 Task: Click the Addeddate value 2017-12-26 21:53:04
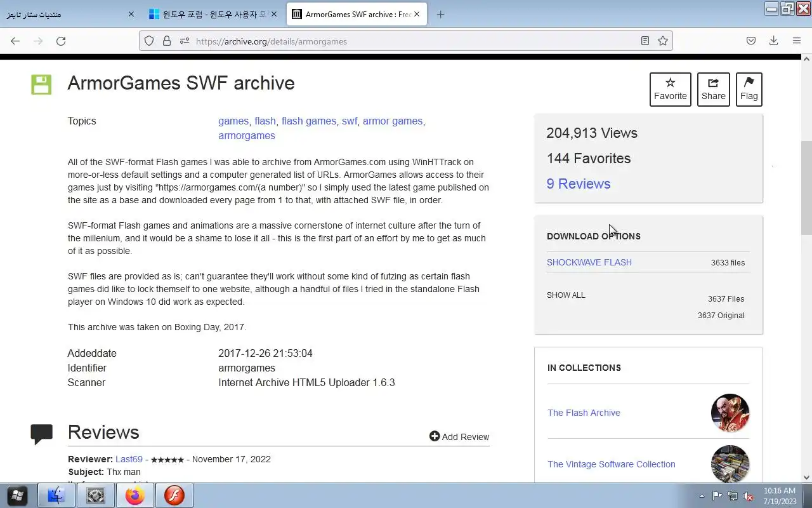(265, 353)
